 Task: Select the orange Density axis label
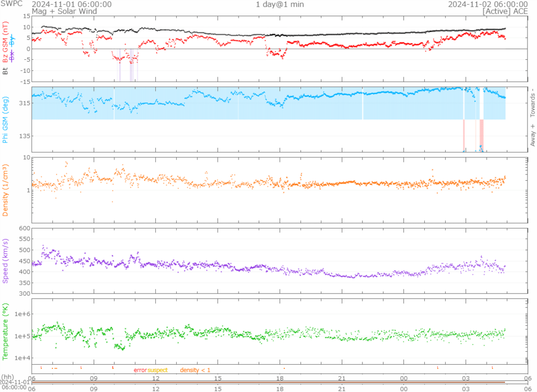[x=6, y=190]
